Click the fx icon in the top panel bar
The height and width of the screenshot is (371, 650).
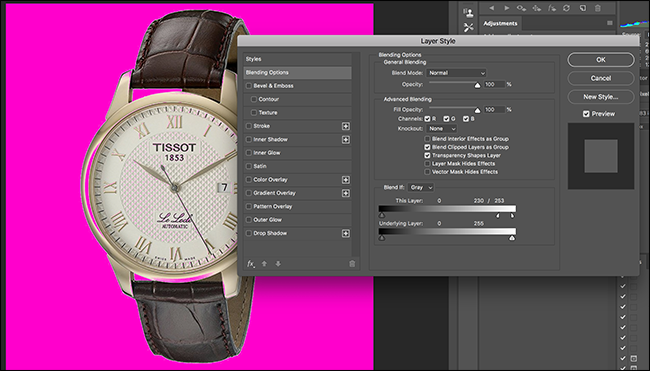click(x=552, y=8)
